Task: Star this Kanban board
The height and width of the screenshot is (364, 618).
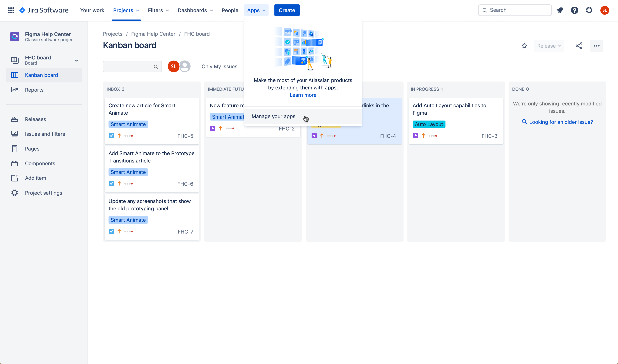Action: click(x=524, y=46)
